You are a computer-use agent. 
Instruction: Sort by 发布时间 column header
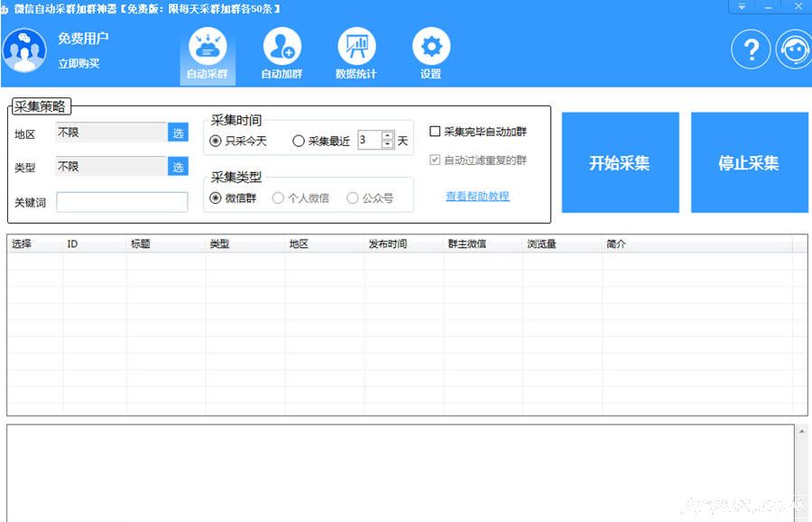coord(403,243)
